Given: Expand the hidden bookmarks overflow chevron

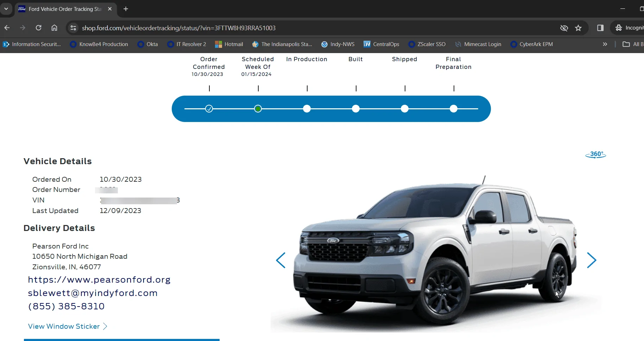Looking at the screenshot, I should (605, 44).
